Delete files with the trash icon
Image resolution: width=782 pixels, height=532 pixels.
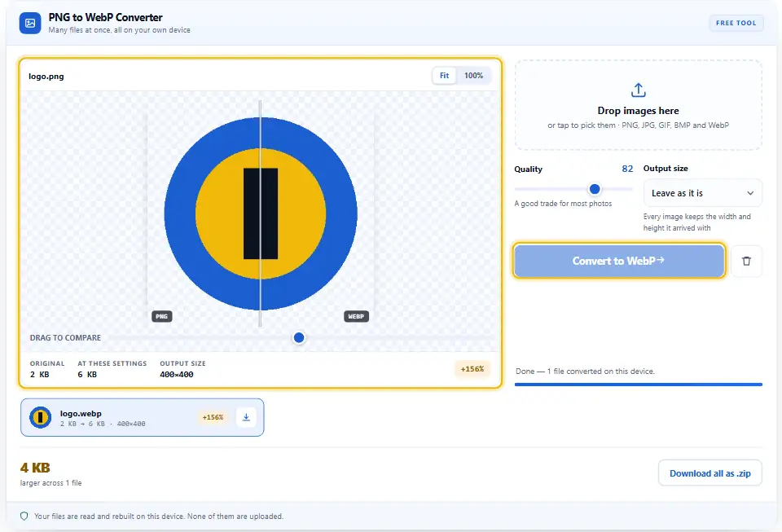746,261
